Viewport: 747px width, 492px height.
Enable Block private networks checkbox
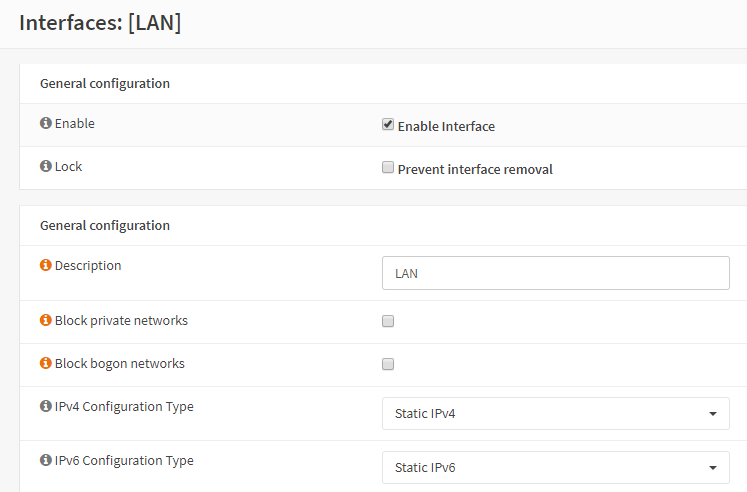(x=388, y=321)
